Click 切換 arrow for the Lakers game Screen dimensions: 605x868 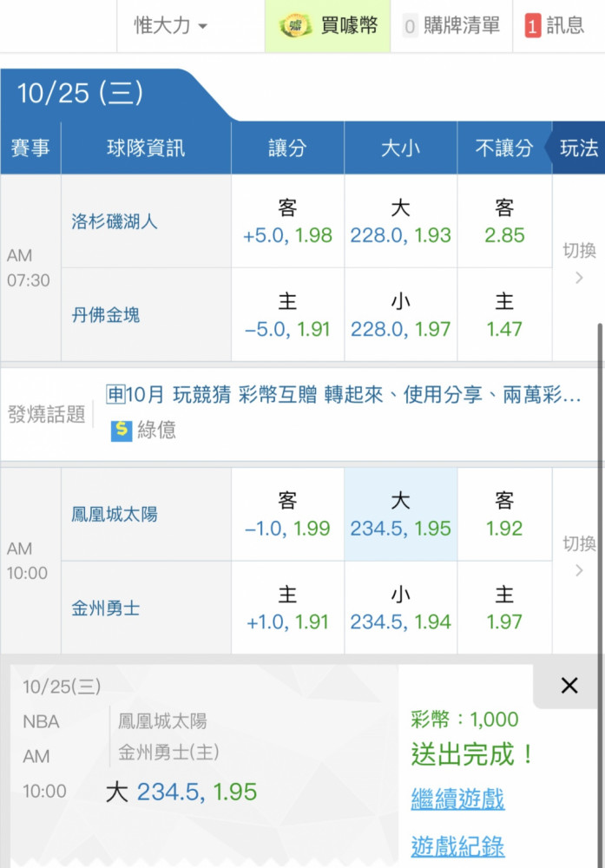click(x=579, y=278)
